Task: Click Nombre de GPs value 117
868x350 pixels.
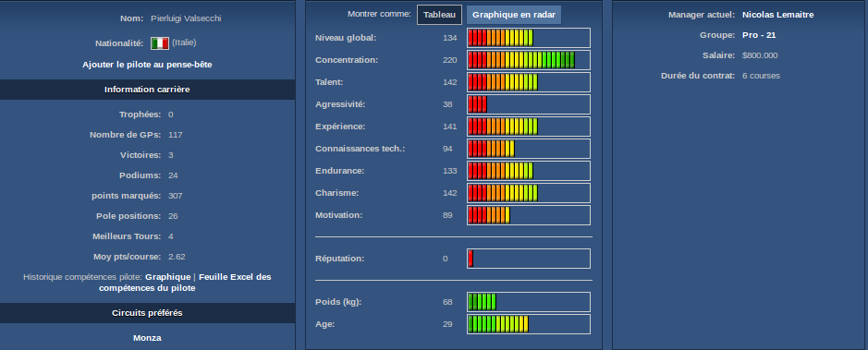Action: pos(176,135)
